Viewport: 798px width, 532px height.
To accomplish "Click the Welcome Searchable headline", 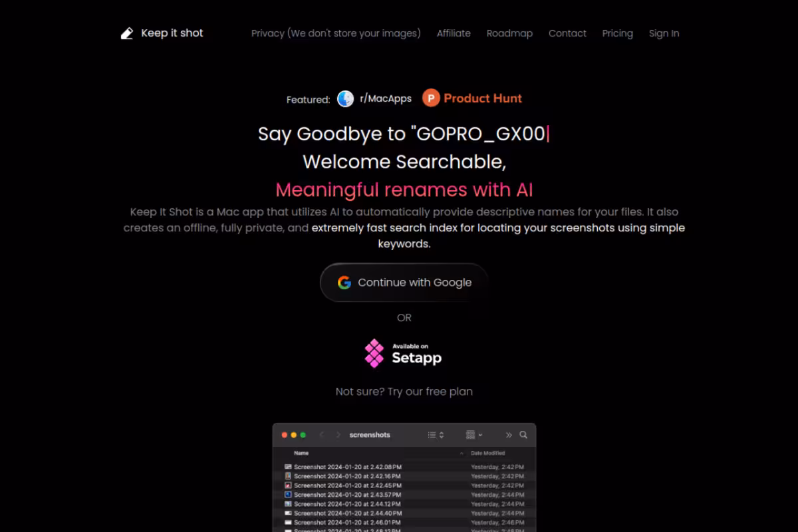I will click(x=404, y=162).
